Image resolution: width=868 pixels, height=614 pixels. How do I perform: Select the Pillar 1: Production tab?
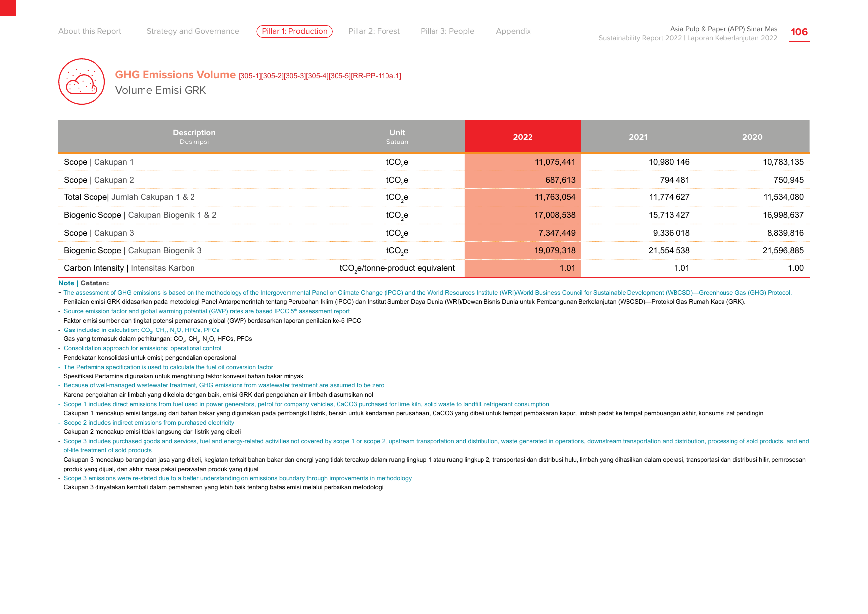click(294, 31)
